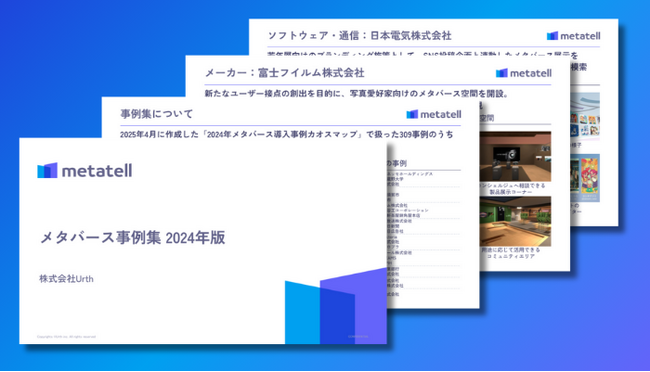The height and width of the screenshot is (372, 650).
Task: Click the title メタバース事例集 2024年版
Action: (x=133, y=238)
